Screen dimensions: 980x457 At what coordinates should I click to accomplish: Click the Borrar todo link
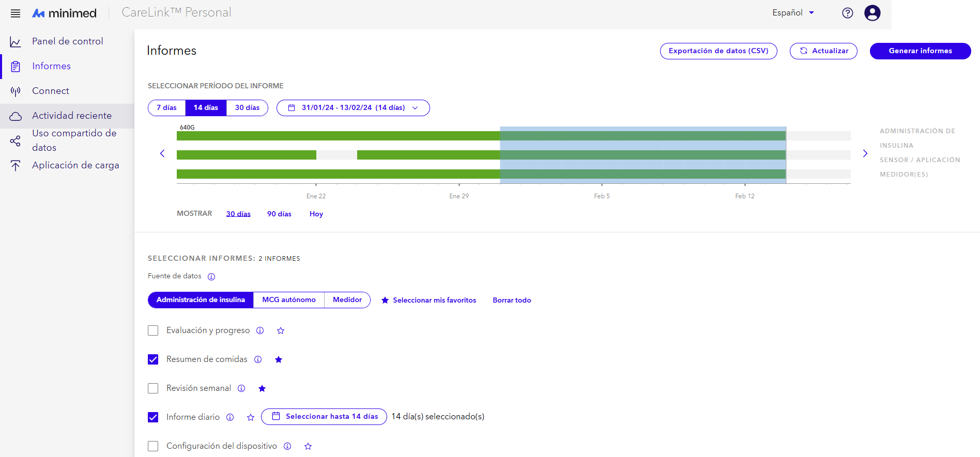(x=512, y=301)
